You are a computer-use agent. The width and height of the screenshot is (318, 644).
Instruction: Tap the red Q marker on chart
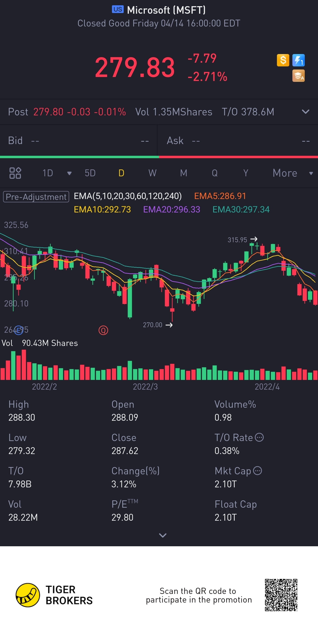pos(103,330)
